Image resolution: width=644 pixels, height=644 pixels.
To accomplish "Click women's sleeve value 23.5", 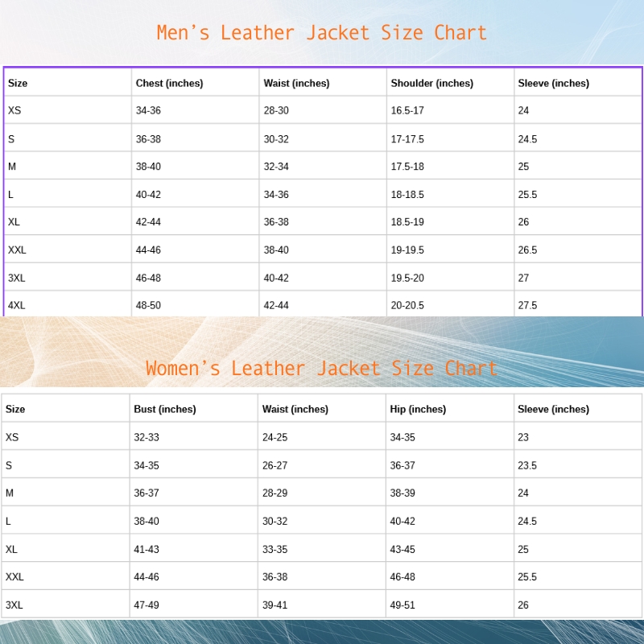I will (527, 465).
